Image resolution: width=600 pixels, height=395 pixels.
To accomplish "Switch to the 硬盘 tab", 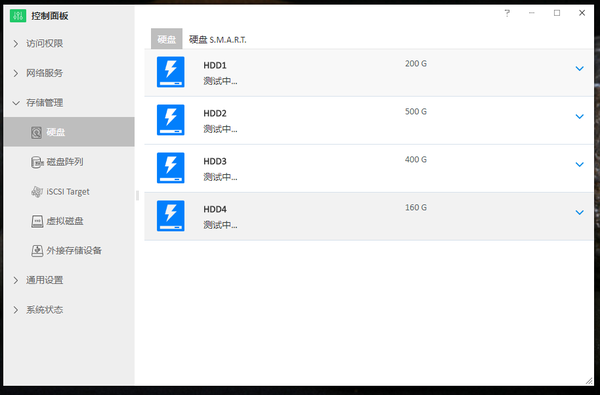I will tap(166, 39).
